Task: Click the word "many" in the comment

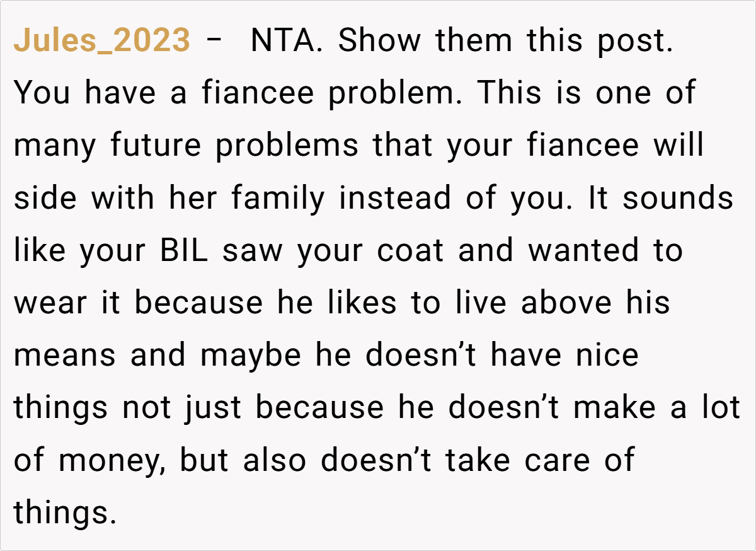Action: click(55, 146)
